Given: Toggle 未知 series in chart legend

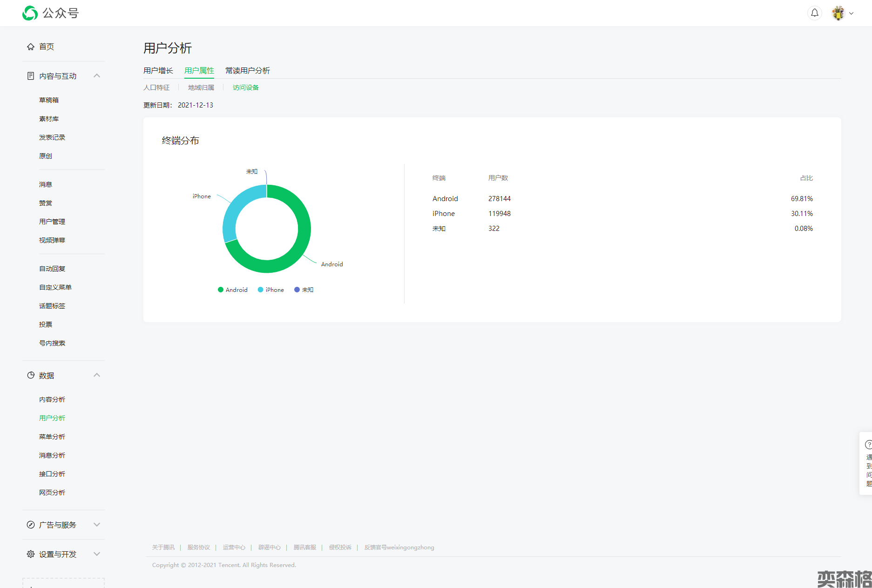Looking at the screenshot, I should 304,290.
